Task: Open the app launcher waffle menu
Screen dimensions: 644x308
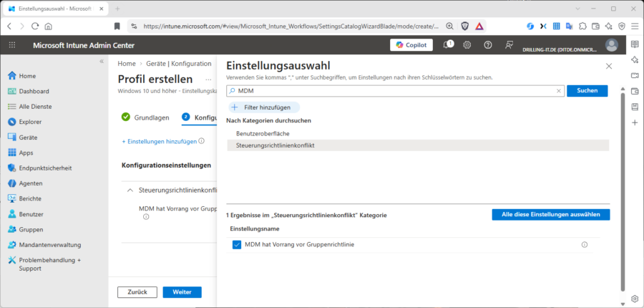Action: [x=12, y=45]
